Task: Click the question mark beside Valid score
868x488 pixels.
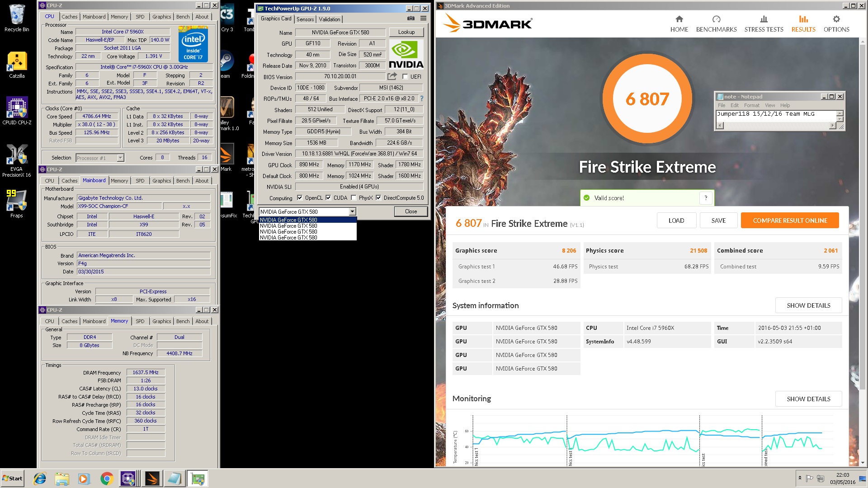Action: pyautogui.click(x=706, y=198)
